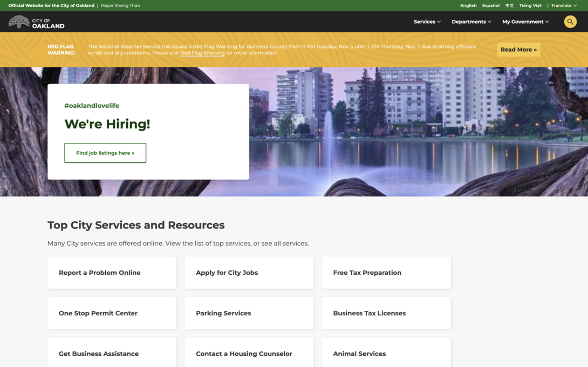Image resolution: width=588 pixels, height=367 pixels.
Task: Choose Tiếng Việt from the language bar
Action: coord(530,5)
